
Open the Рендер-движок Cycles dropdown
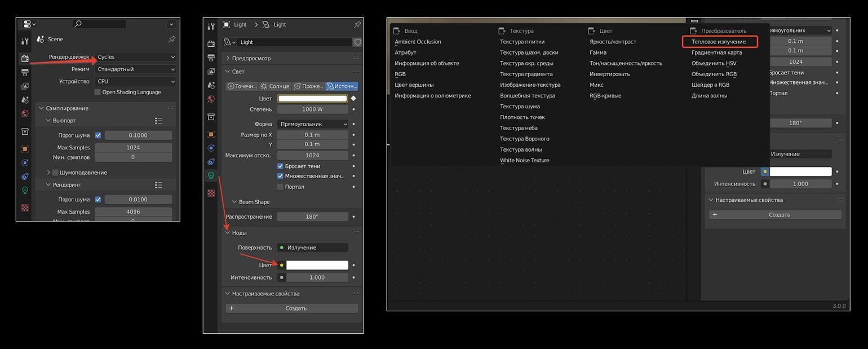135,57
